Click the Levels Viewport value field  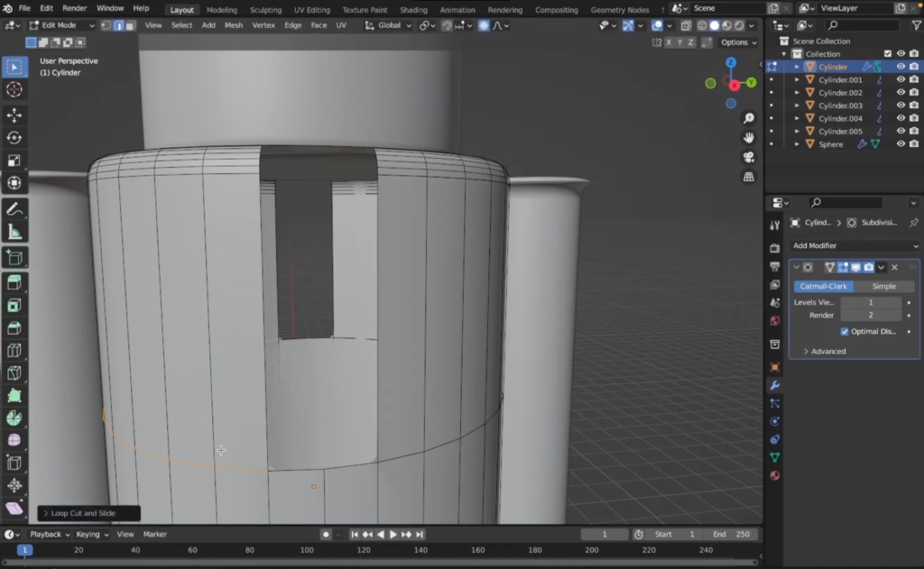869,302
